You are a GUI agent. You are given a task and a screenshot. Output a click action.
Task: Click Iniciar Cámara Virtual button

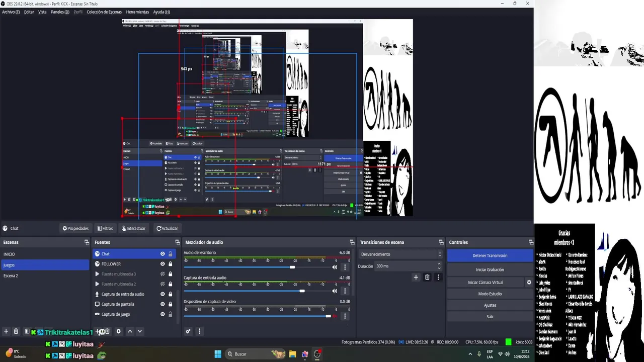pyautogui.click(x=486, y=282)
